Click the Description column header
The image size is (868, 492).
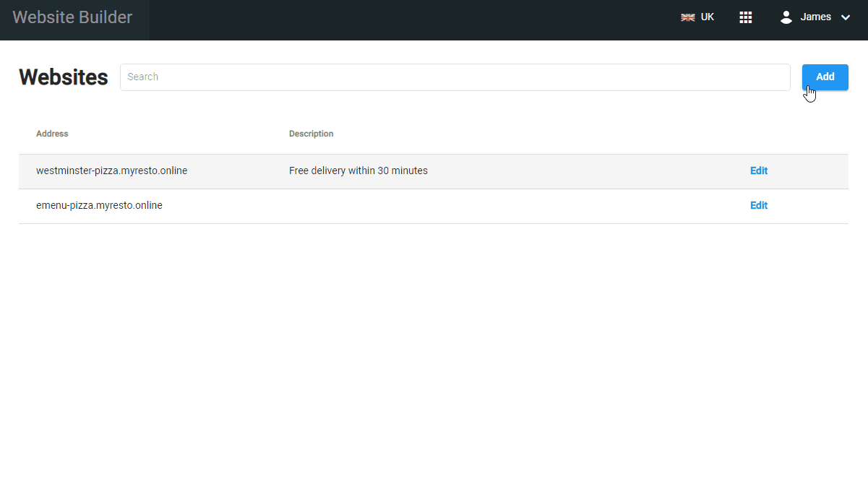point(311,134)
